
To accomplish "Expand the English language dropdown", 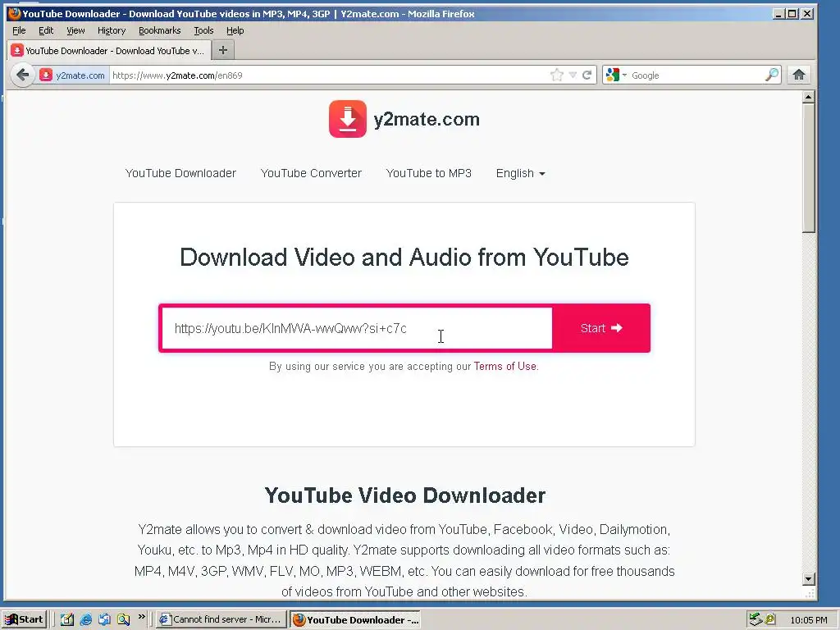I will 520,173.
